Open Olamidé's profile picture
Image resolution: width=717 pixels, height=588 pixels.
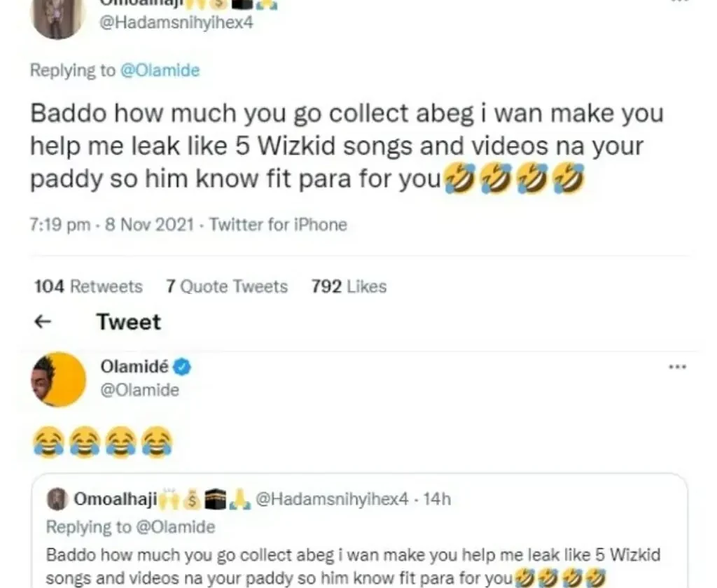point(58,379)
